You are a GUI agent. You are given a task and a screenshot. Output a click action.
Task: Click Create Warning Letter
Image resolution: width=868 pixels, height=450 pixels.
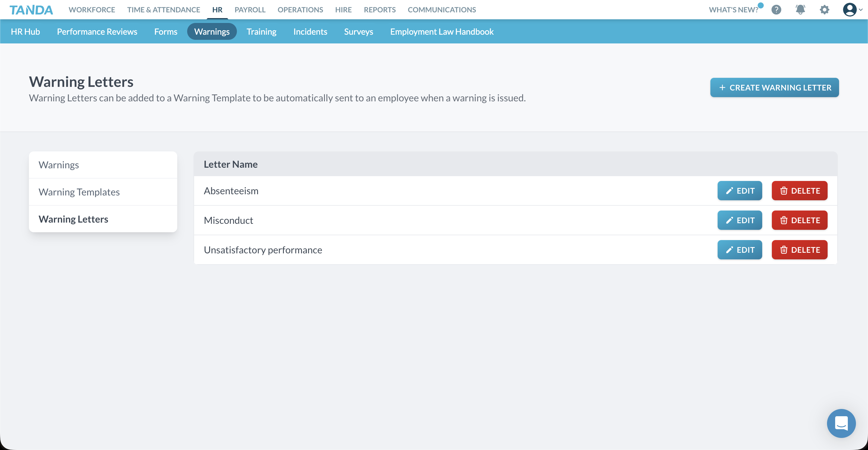(x=774, y=87)
